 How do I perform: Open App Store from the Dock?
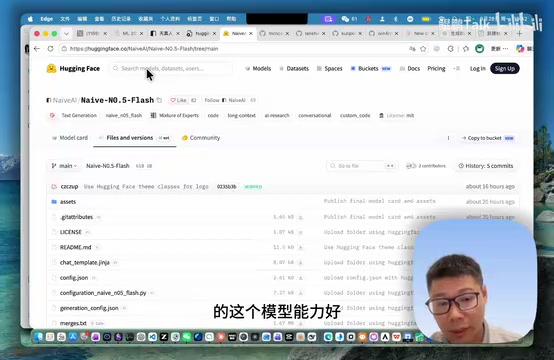click(72, 337)
